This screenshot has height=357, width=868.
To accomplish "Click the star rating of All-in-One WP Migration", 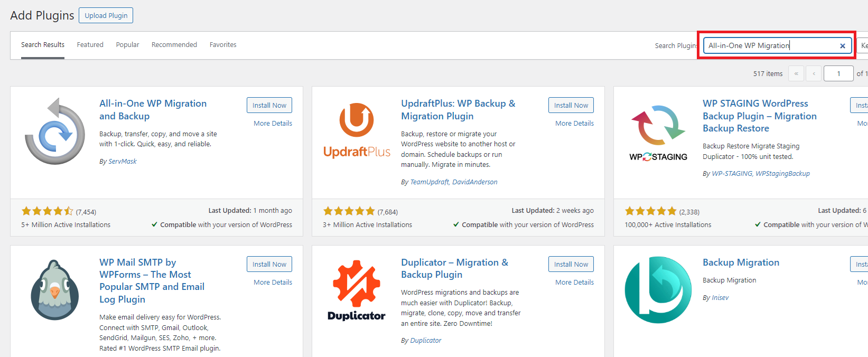I will click(x=47, y=211).
